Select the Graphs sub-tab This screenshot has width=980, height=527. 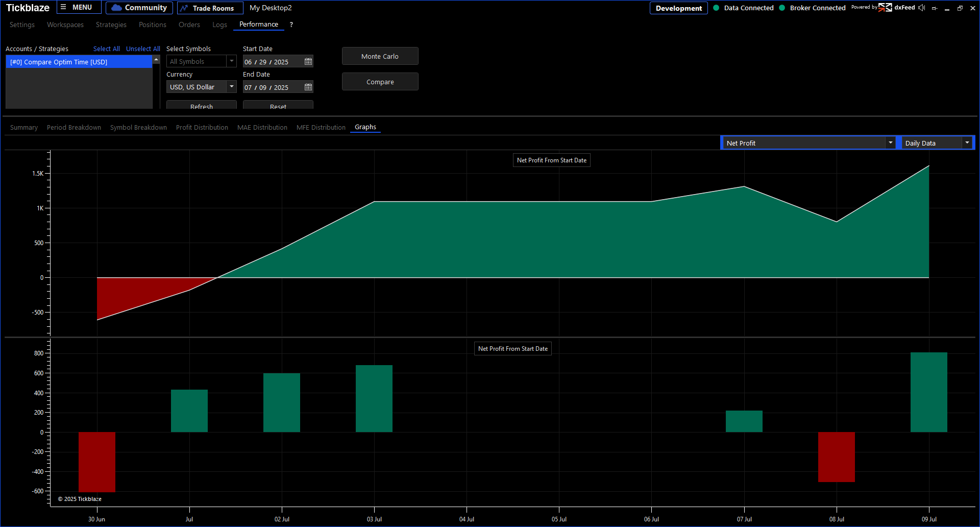[365, 127]
